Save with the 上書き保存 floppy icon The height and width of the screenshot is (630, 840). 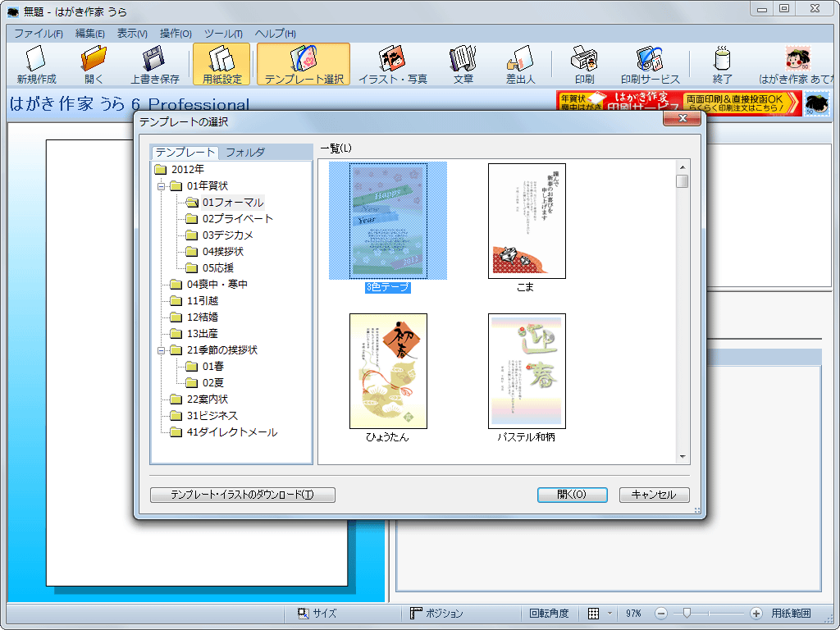click(x=155, y=65)
